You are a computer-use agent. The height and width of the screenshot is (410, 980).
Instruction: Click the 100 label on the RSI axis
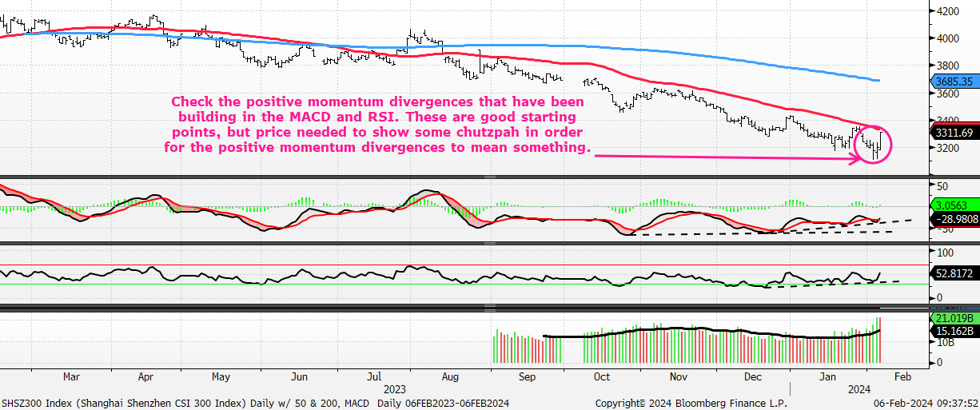tap(946, 251)
